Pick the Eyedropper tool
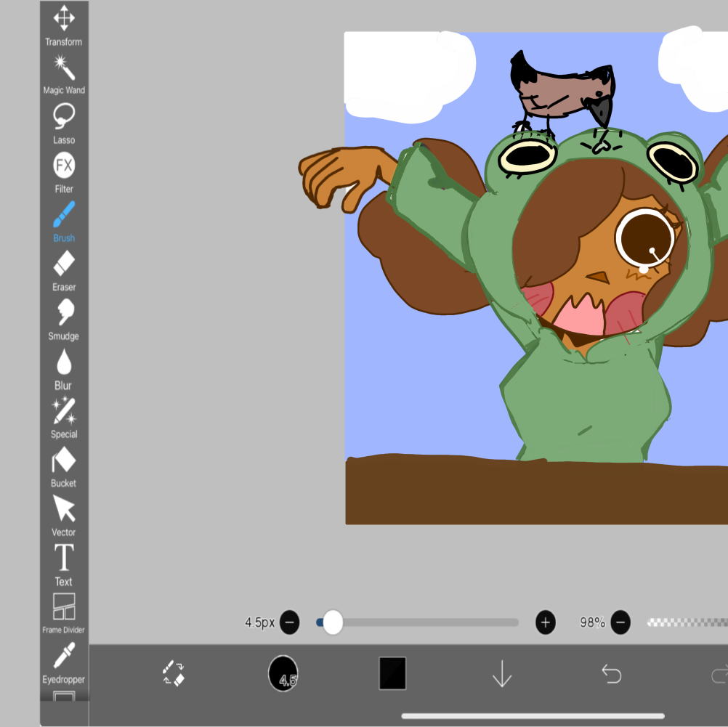Viewport: 728px width, 727px height. pyautogui.click(x=64, y=661)
